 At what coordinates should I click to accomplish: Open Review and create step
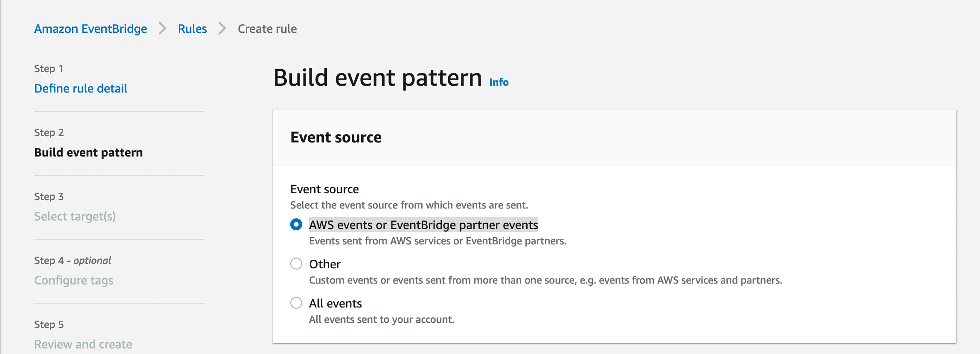coord(83,344)
